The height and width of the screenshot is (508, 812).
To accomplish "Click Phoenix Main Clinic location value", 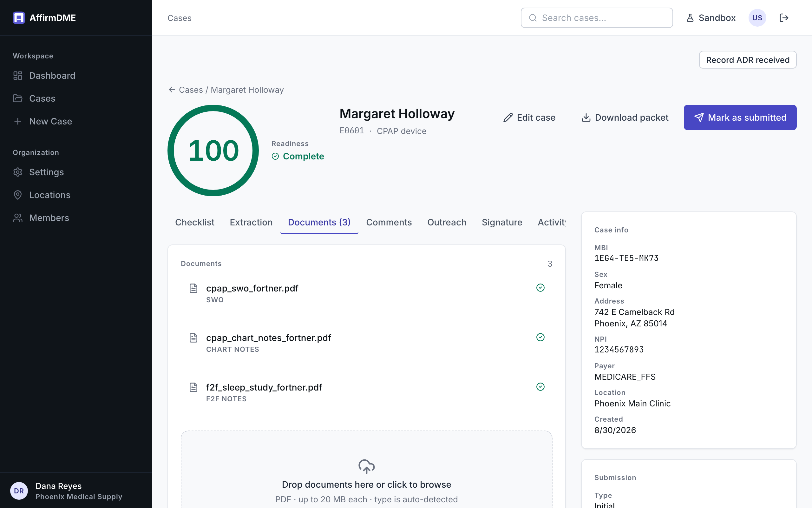I will point(632,404).
